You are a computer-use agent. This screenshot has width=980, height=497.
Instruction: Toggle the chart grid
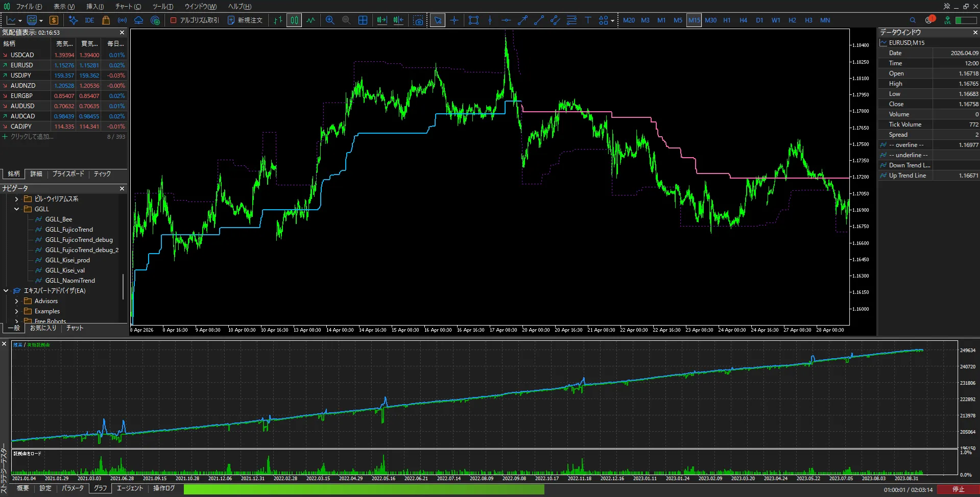[363, 20]
